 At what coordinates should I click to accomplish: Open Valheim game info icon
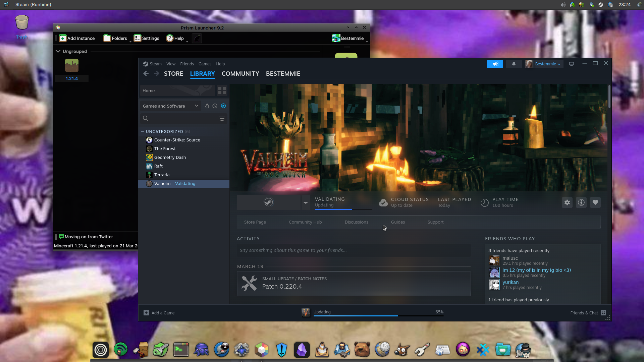581,202
